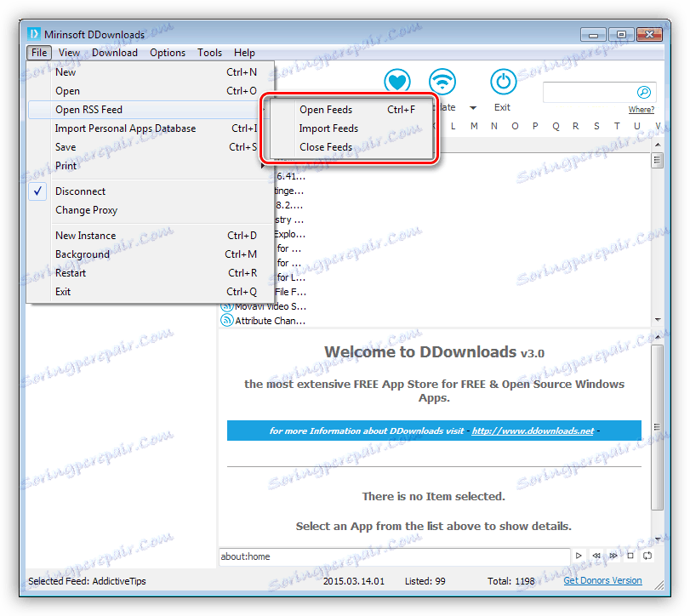Click the browser back (rewind) button
Viewport: 690px width, 616px height.
tap(596, 556)
